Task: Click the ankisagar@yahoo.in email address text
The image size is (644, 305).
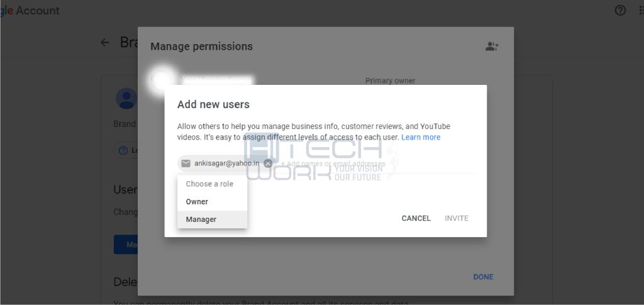Action: (x=226, y=164)
